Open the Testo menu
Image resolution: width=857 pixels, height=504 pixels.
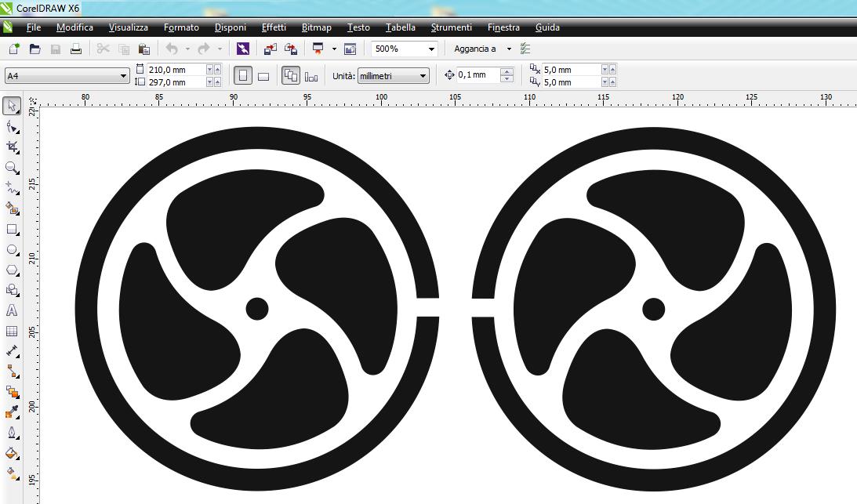(358, 27)
